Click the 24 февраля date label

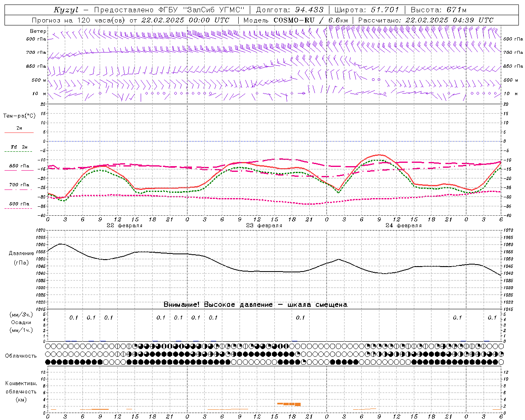click(x=404, y=226)
